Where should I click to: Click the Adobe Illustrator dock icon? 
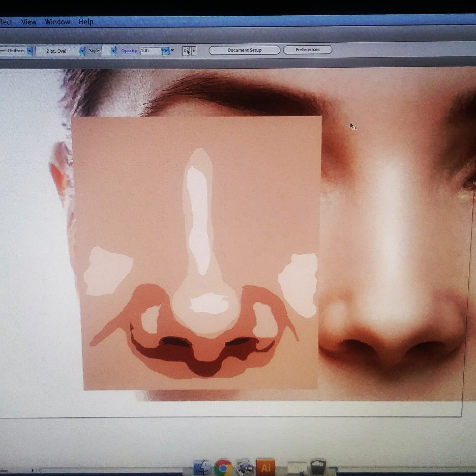coord(265,468)
